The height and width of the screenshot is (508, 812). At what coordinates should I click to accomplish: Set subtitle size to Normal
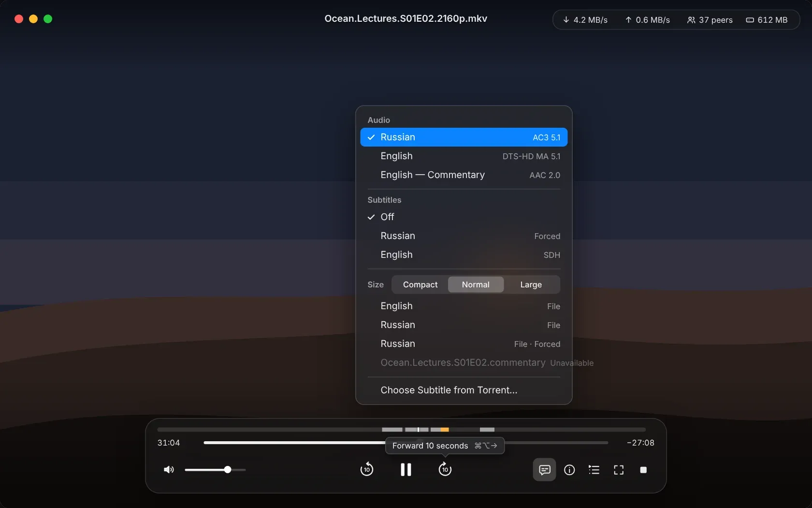point(476,284)
